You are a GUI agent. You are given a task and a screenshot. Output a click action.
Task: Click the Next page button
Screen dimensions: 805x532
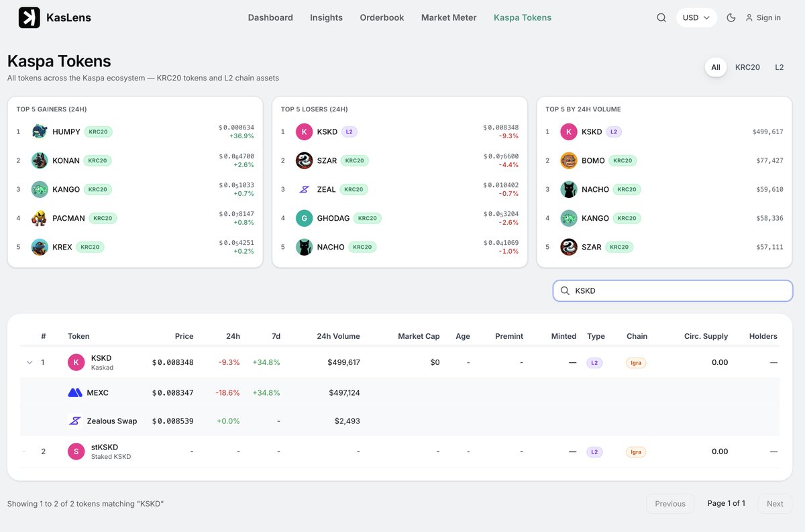775,504
